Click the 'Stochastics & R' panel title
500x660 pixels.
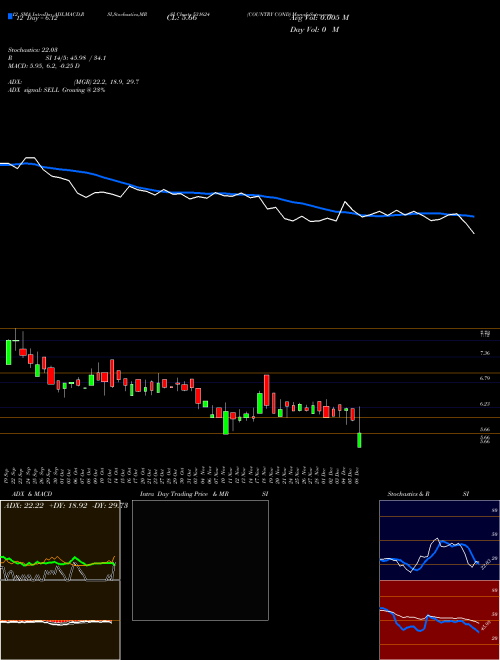click(x=408, y=494)
